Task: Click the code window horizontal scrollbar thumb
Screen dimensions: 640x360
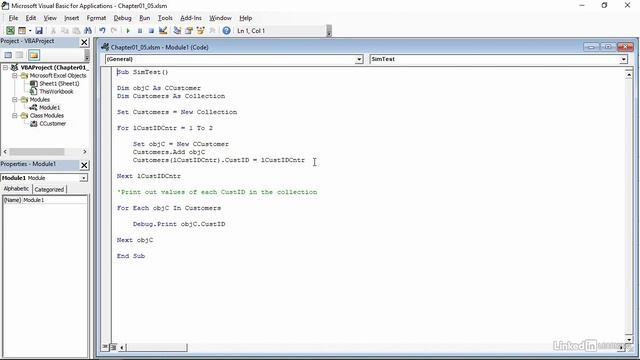Action: [x=157, y=347]
